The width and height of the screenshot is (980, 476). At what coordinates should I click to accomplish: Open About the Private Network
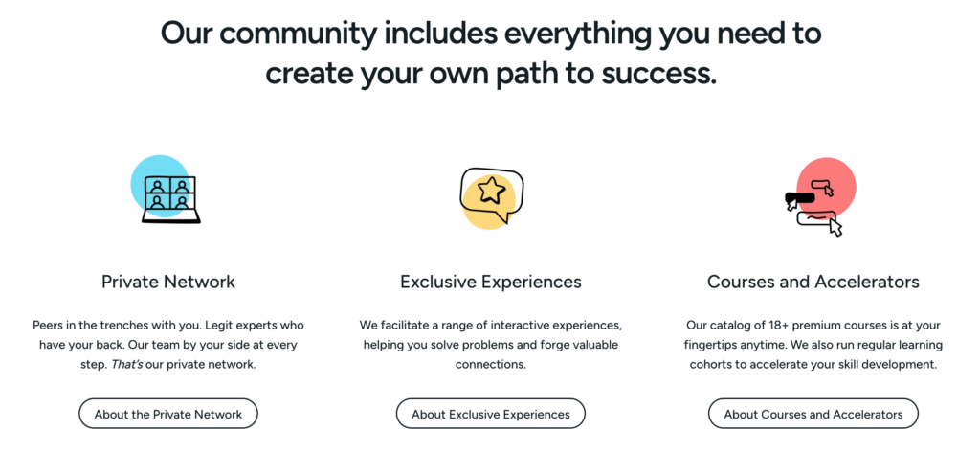coord(168,414)
